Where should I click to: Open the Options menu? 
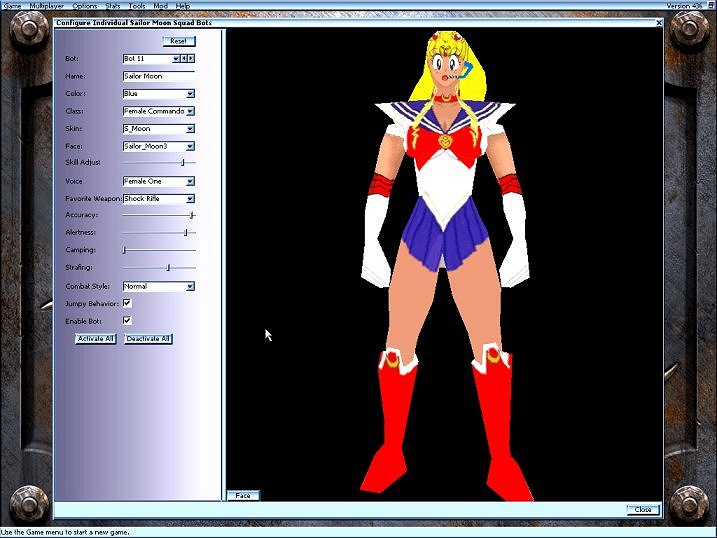point(85,6)
